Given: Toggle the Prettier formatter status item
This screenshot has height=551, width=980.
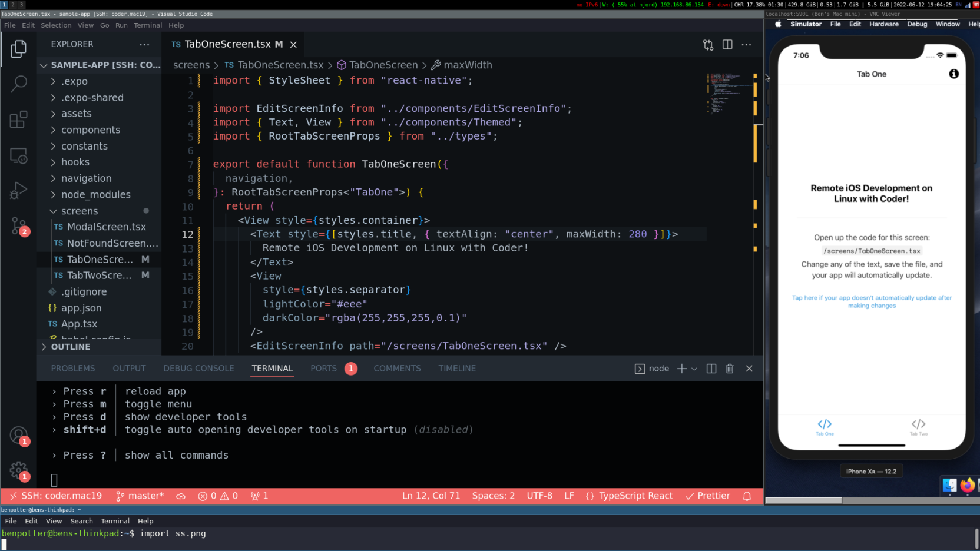Looking at the screenshot, I should point(707,496).
